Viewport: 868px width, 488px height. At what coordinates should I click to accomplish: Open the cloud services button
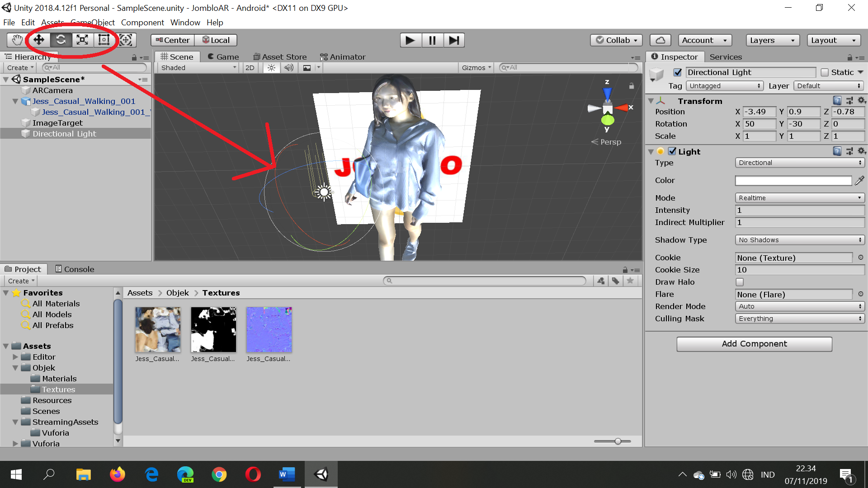coord(660,40)
